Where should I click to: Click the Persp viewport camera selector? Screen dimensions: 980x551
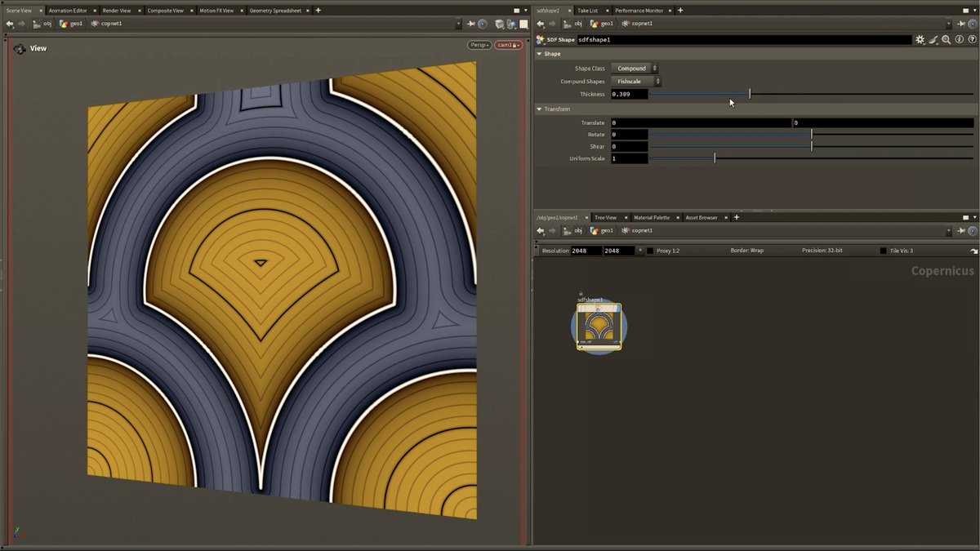click(478, 45)
